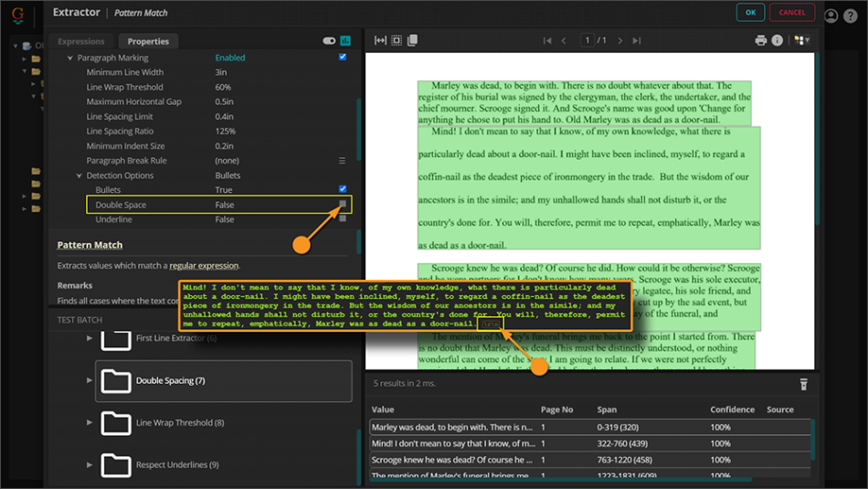Collapse the Detection Options group
The image size is (868, 489).
tap(79, 175)
